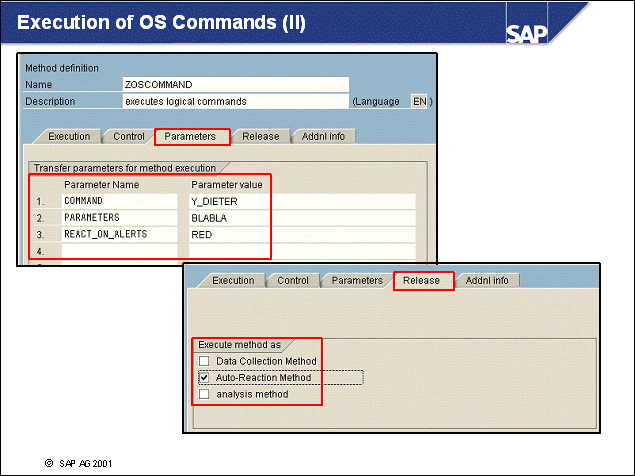The image size is (635, 476).
Task: Click Parameters tab left of the highlighted Release tab
Action: 357,281
